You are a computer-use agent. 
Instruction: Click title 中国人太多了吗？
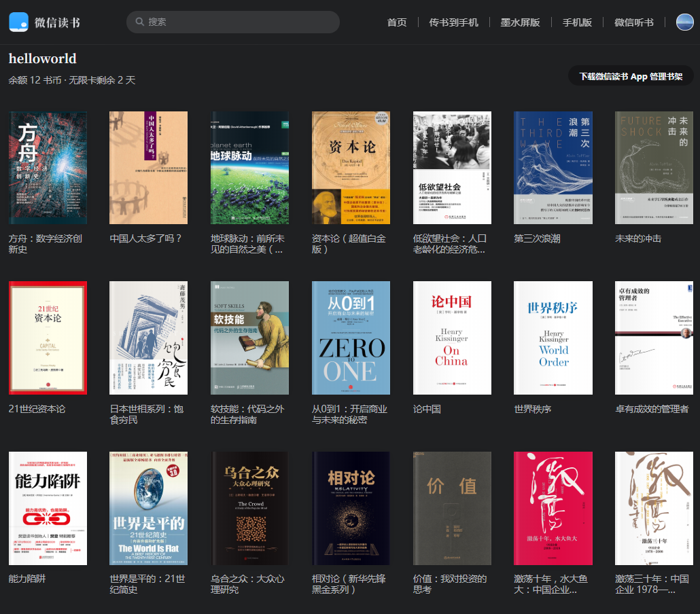tap(146, 238)
